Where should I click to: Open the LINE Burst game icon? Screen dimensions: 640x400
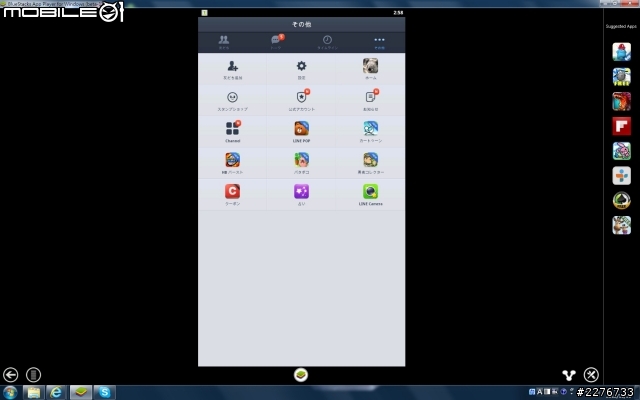click(x=232, y=160)
